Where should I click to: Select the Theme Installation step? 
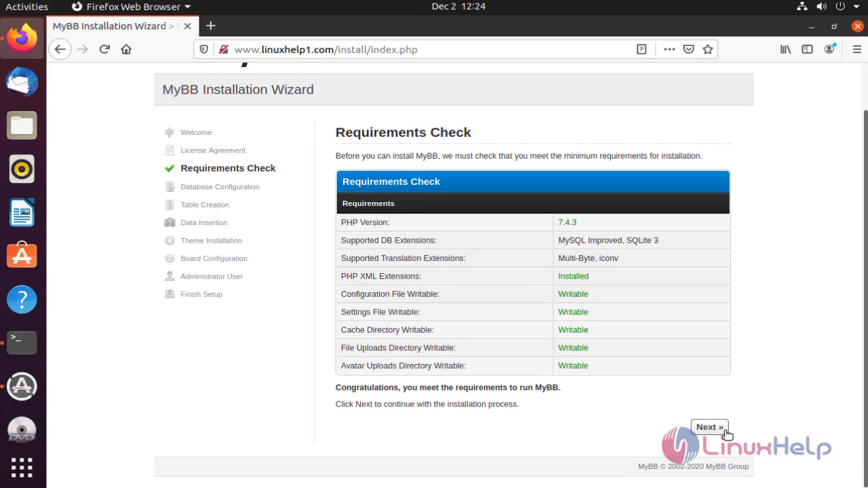coord(211,241)
